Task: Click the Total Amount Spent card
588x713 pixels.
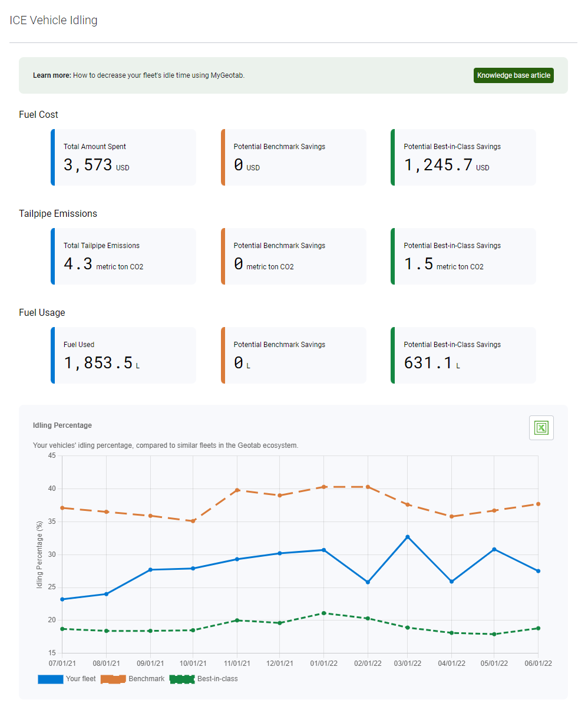Action: click(x=123, y=157)
